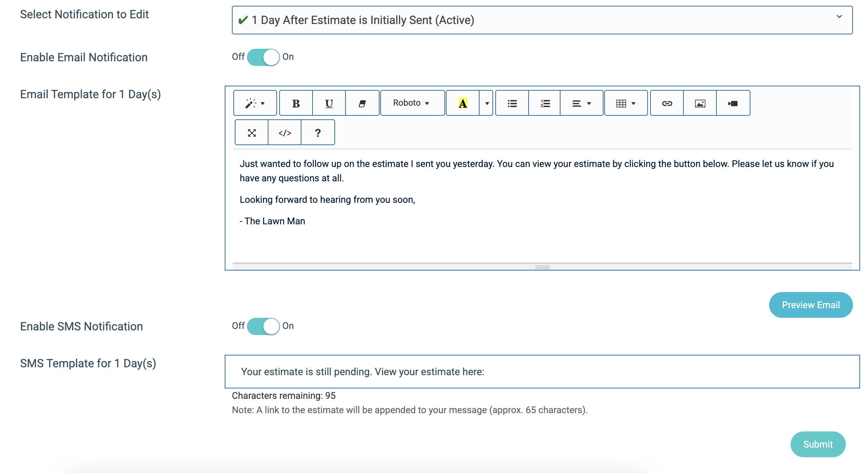This screenshot has height=473, width=868.
Task: Open the Select Notification to Edit dropdown
Action: (542, 20)
